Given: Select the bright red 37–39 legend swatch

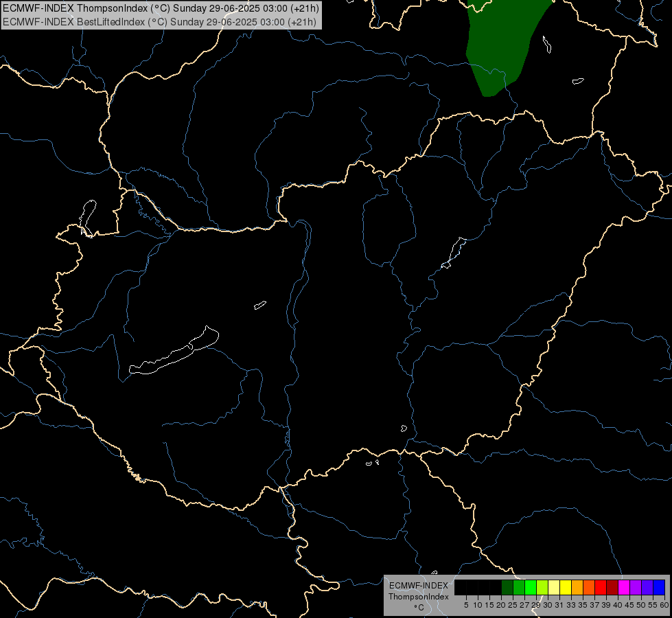Looking at the screenshot, I should pos(601,587).
